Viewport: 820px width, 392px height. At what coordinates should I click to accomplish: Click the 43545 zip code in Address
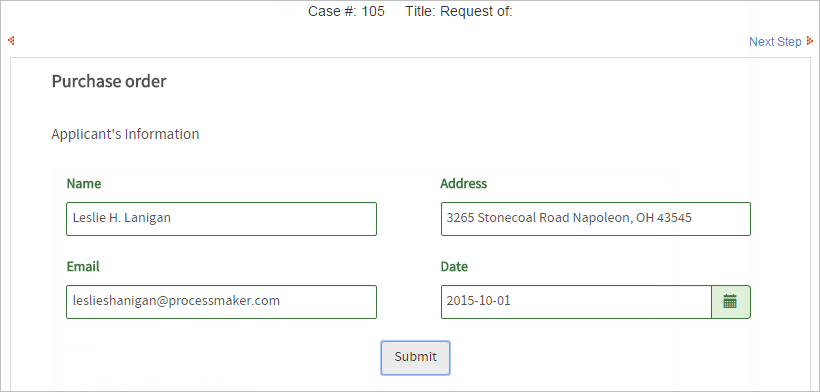[675, 218]
